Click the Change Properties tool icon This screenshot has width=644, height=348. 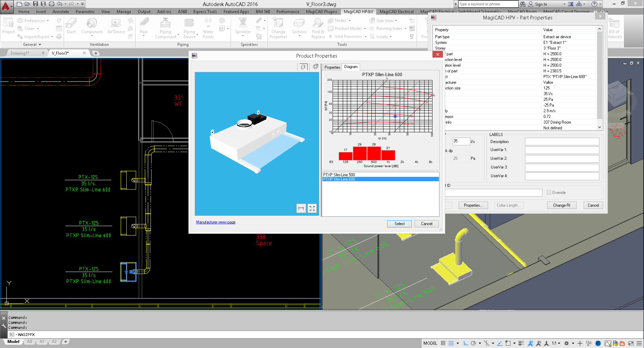(x=278, y=28)
